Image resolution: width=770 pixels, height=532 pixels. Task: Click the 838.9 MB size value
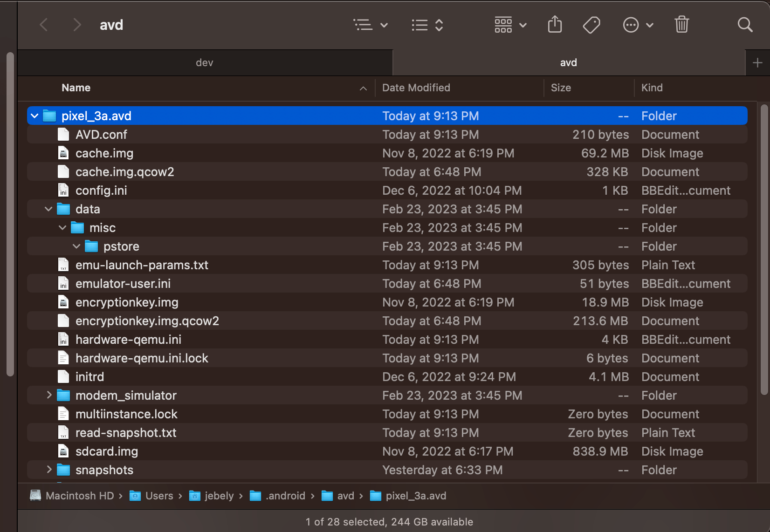pos(600,451)
